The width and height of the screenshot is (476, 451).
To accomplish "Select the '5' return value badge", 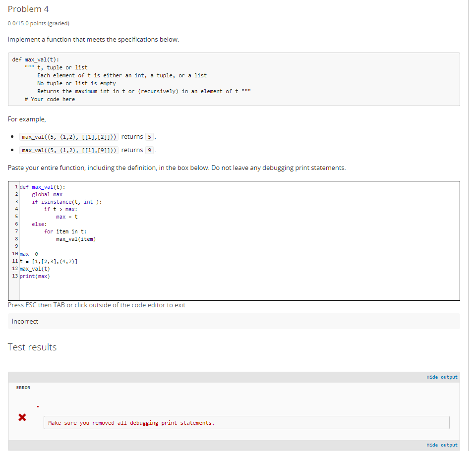I will tap(149, 137).
